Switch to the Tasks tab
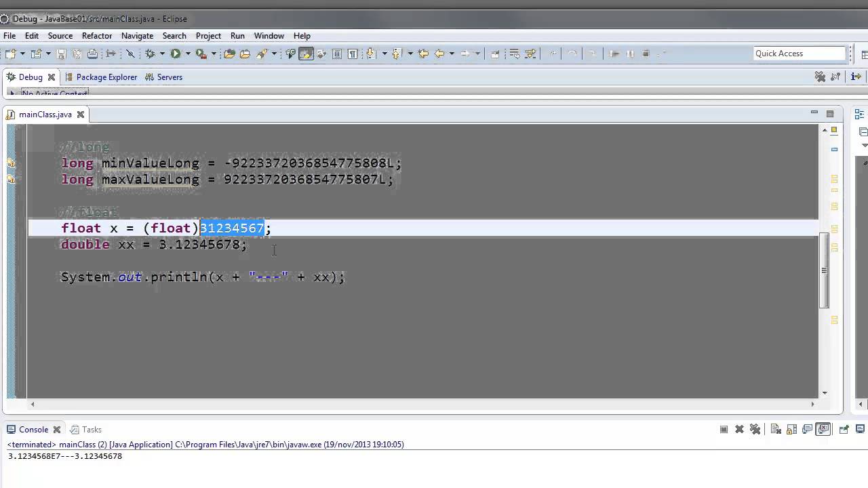This screenshot has width=868, height=488. tap(85, 430)
